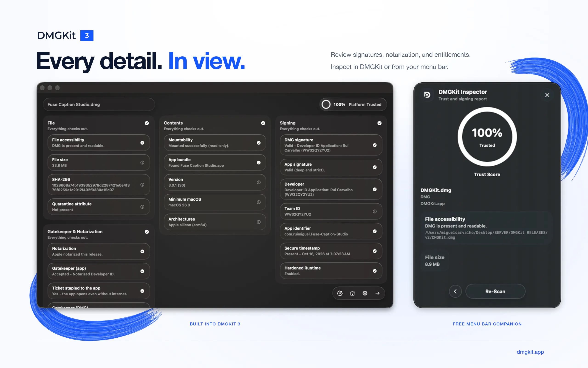Click the info icon on Version row

click(x=259, y=182)
